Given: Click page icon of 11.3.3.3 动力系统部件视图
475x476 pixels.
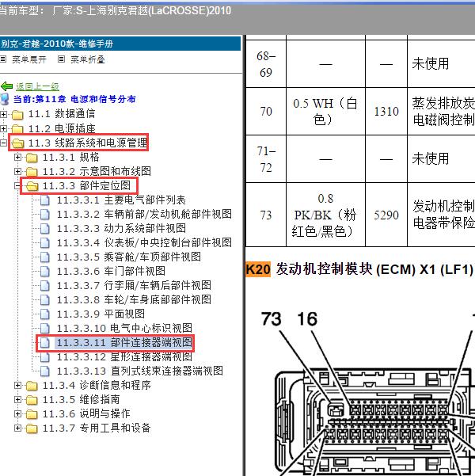Looking at the screenshot, I should (45, 229).
